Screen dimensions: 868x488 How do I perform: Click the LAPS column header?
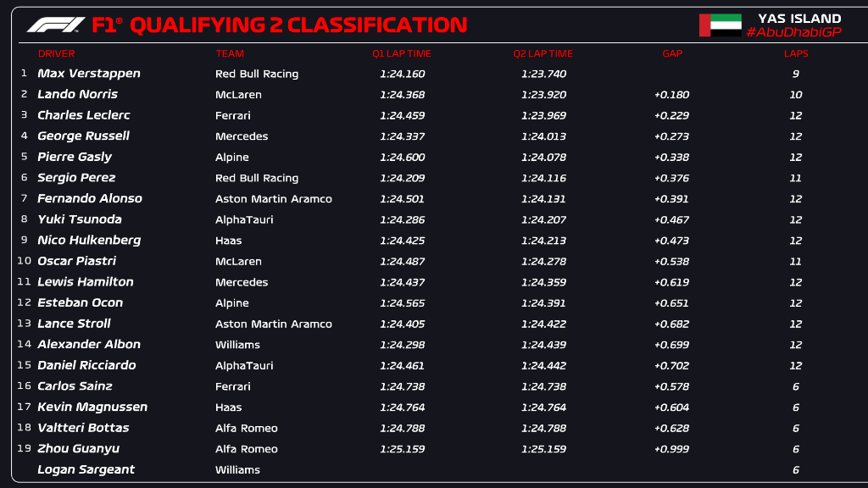point(796,53)
